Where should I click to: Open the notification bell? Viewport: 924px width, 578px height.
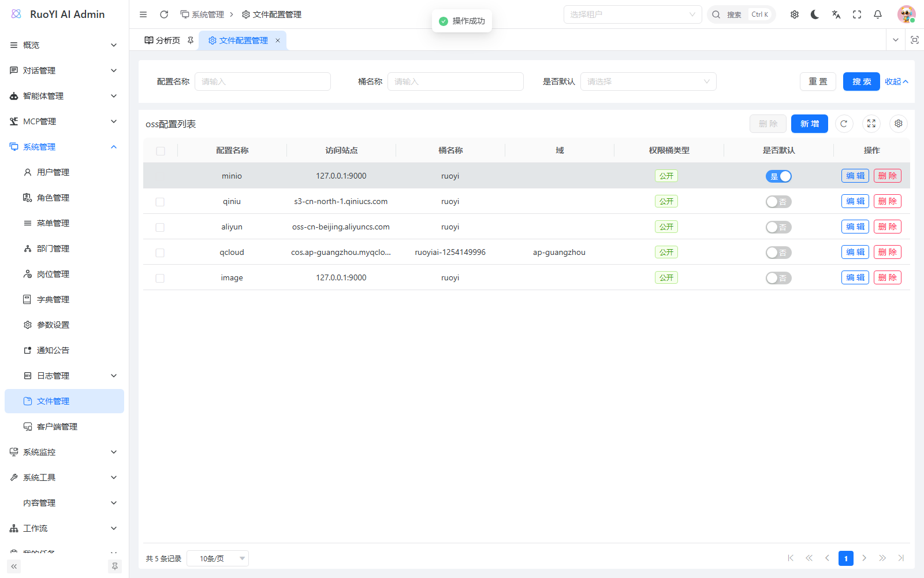point(878,14)
